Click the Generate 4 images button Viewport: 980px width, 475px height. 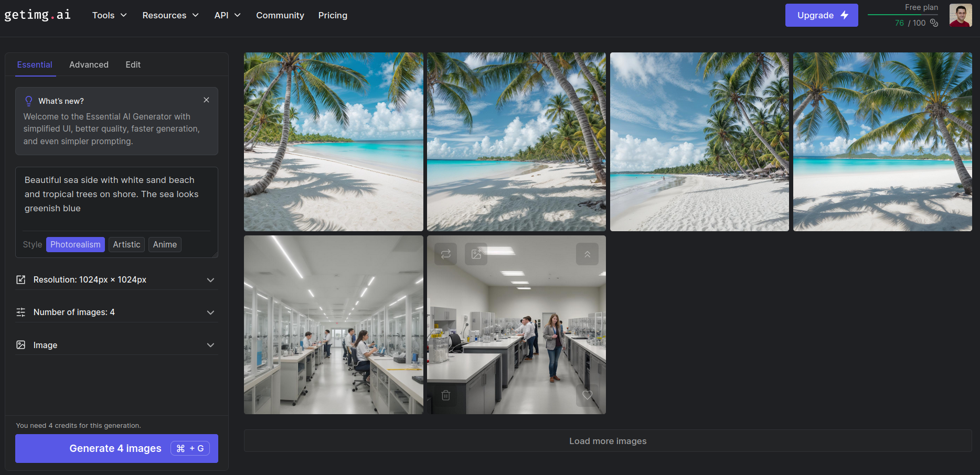(x=116, y=449)
